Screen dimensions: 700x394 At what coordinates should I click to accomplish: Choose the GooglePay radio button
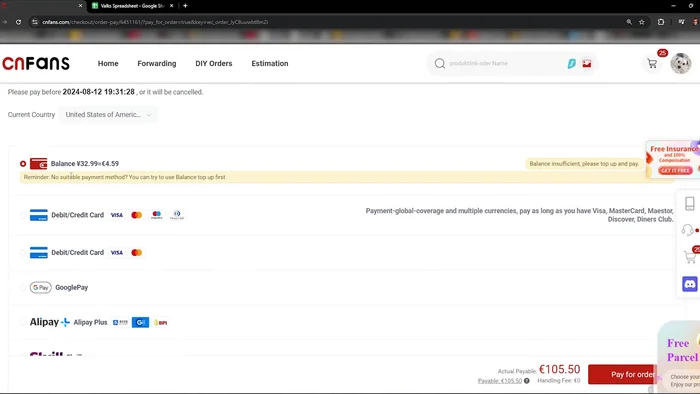23,287
